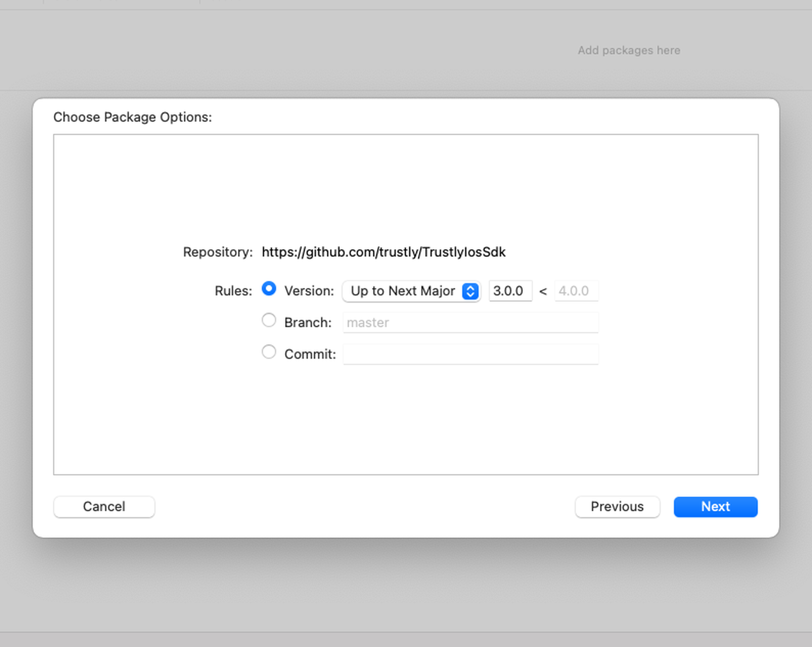Image resolution: width=812 pixels, height=647 pixels.
Task: Go back with the Previous button
Action: [617, 507]
